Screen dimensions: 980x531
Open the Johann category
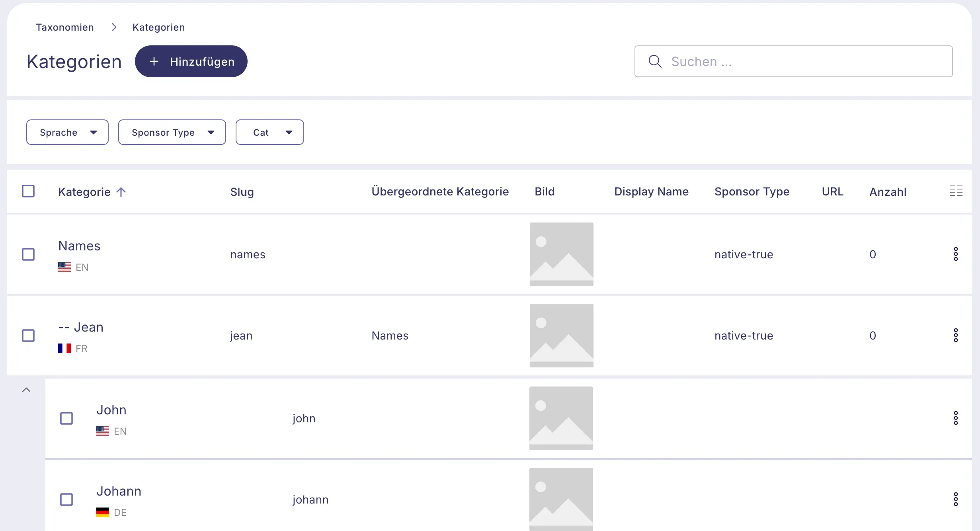pyautogui.click(x=119, y=491)
